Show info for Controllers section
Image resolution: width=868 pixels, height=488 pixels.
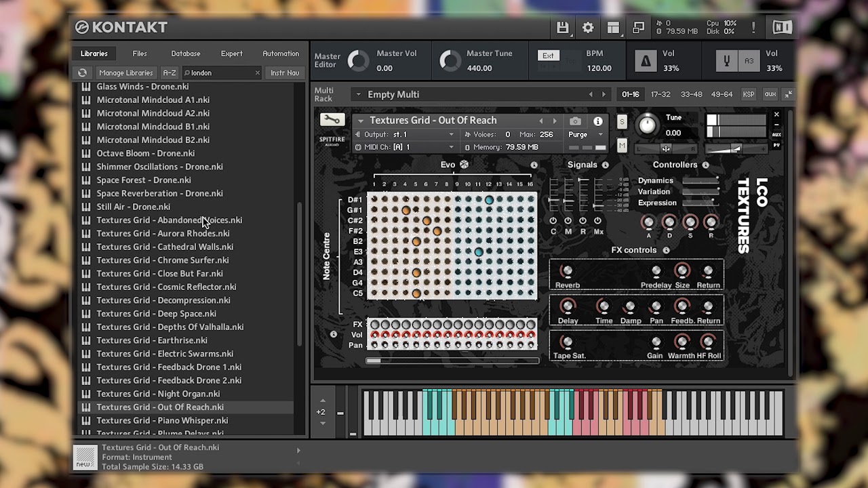705,165
